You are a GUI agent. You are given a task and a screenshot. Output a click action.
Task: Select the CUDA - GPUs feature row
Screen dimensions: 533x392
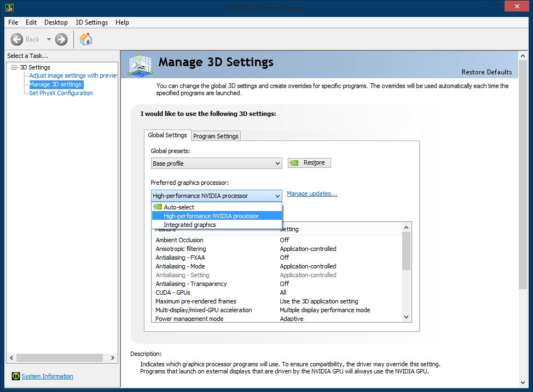tap(277, 292)
